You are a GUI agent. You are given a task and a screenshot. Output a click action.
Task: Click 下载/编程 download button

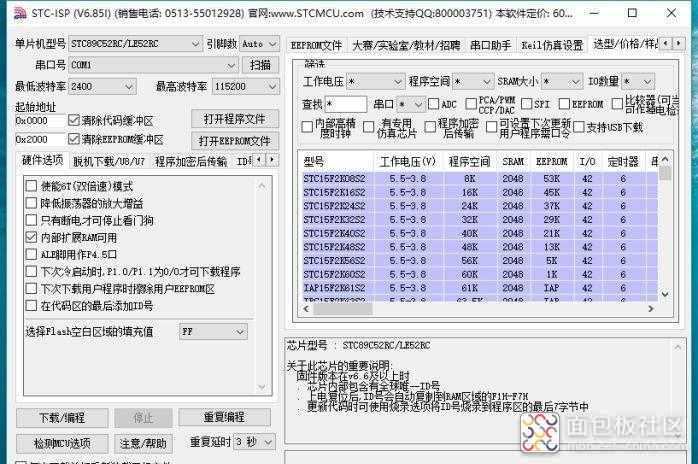point(62,418)
